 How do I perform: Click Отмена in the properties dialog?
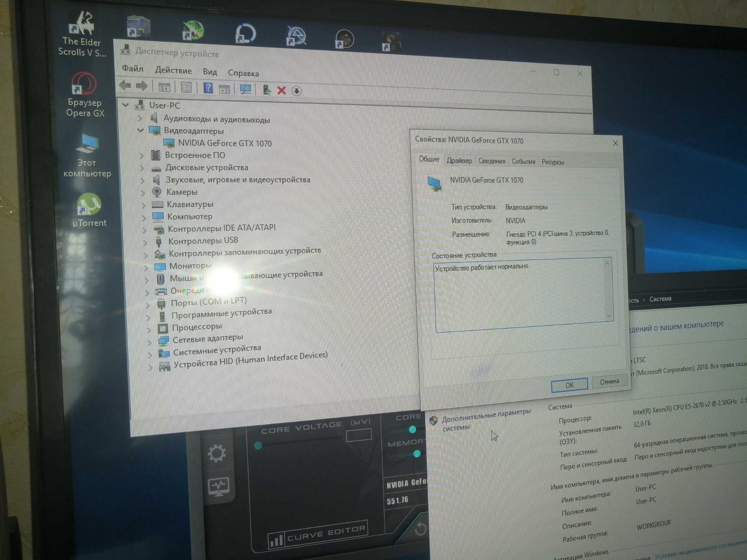coord(609,382)
